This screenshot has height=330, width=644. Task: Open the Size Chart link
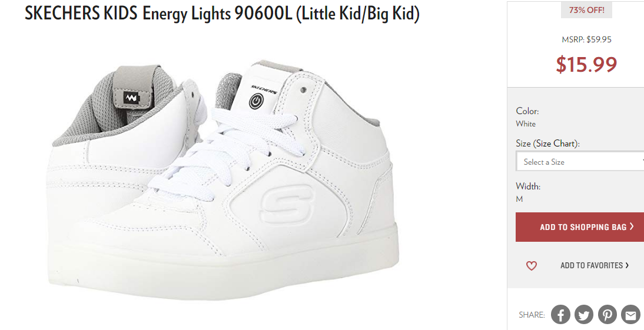click(x=556, y=144)
